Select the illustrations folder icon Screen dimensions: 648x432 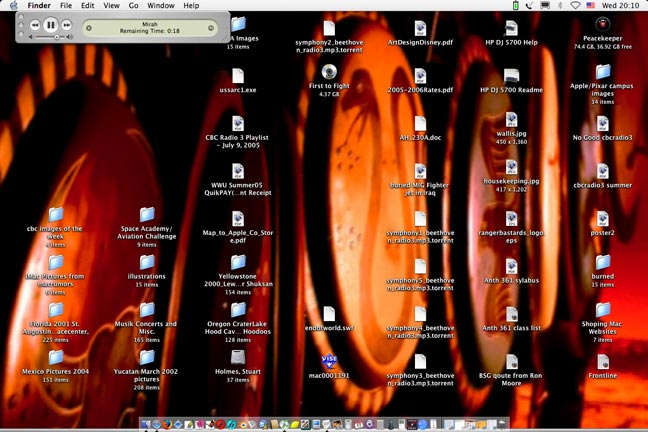[147, 262]
